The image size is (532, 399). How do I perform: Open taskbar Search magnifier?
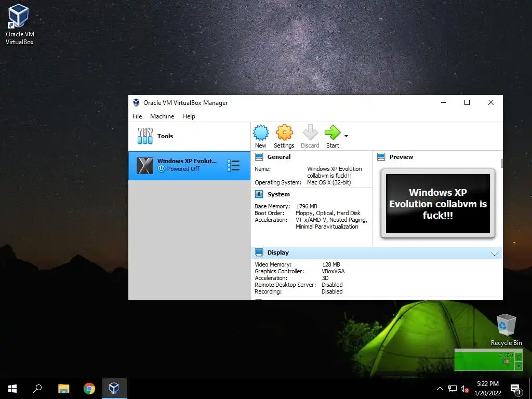tap(37, 389)
